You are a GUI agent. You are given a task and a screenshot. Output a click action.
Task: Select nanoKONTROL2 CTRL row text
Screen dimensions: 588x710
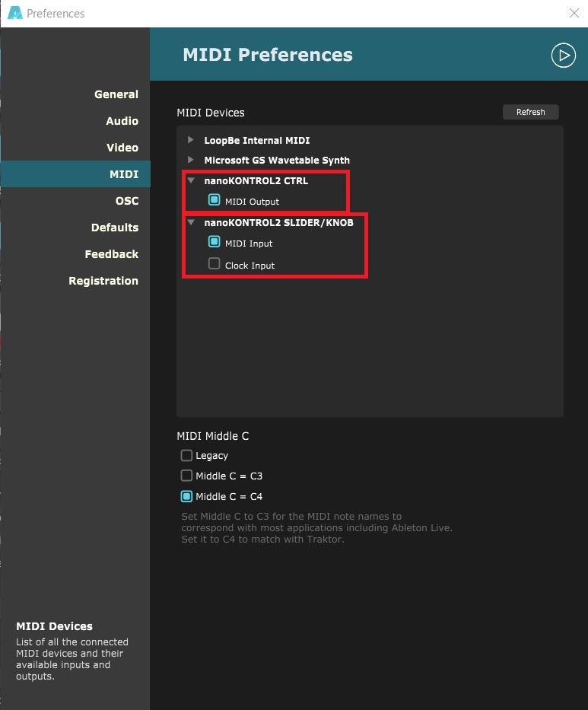point(256,180)
